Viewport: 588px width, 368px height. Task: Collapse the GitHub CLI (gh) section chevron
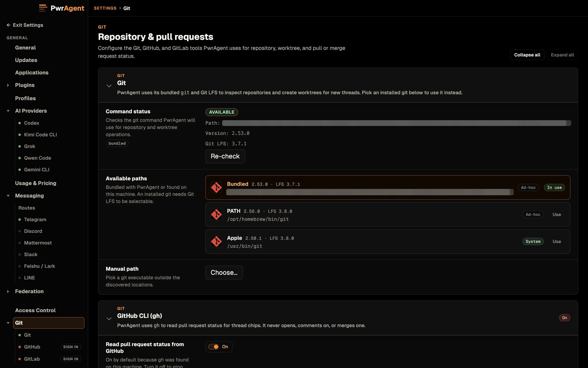click(x=109, y=319)
